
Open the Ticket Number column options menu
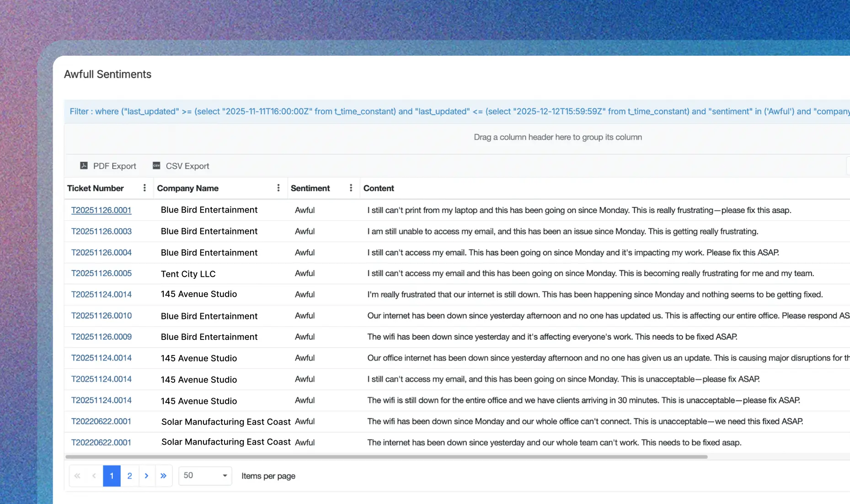tap(144, 188)
